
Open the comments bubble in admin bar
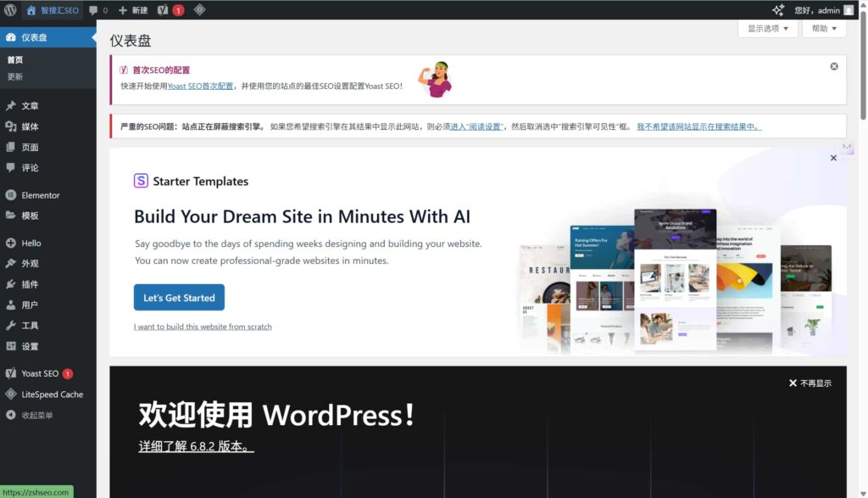93,10
